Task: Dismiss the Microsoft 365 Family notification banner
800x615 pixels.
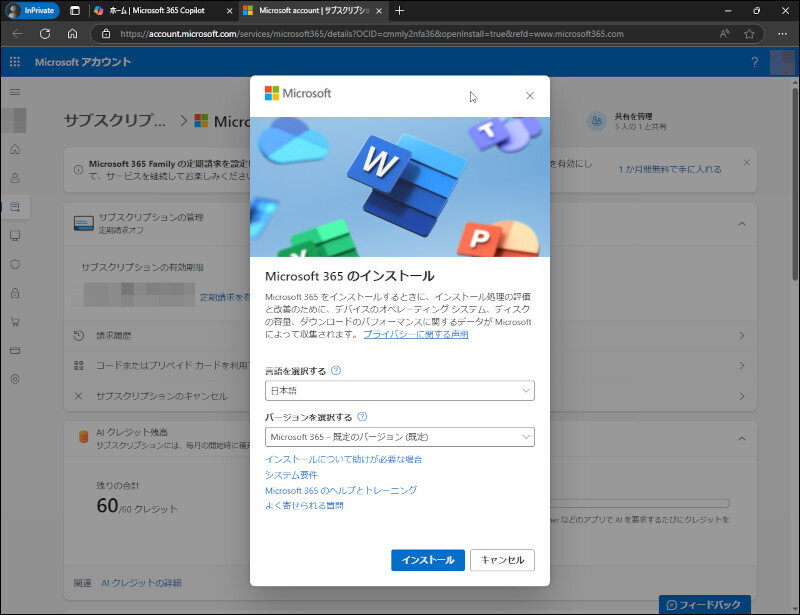Action: 746,162
